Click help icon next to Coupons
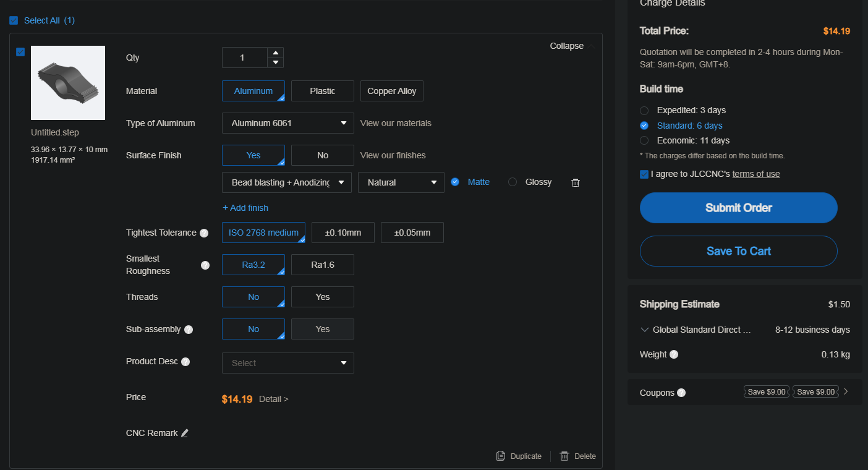 tap(681, 393)
